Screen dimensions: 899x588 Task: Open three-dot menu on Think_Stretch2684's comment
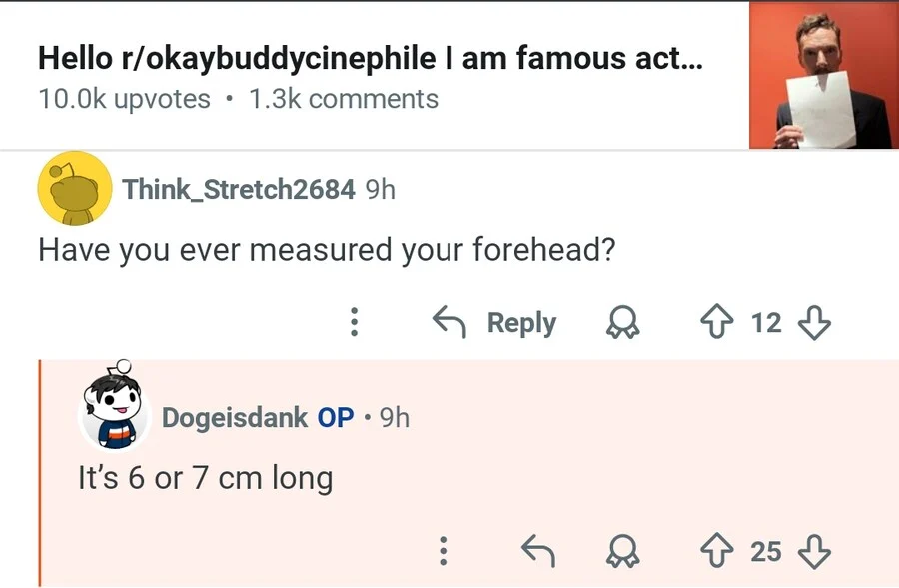(353, 322)
